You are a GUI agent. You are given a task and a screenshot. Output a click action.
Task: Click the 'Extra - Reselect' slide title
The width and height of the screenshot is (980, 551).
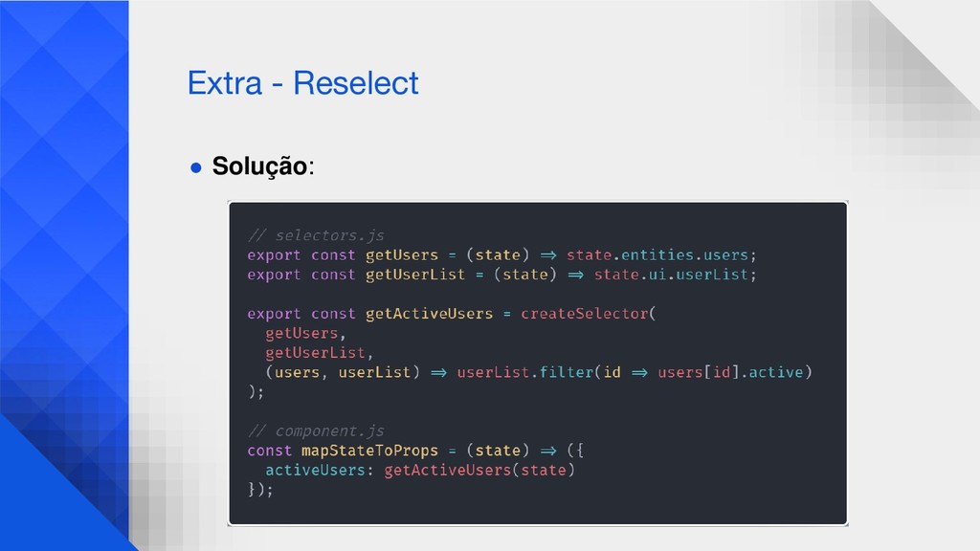pos(303,83)
